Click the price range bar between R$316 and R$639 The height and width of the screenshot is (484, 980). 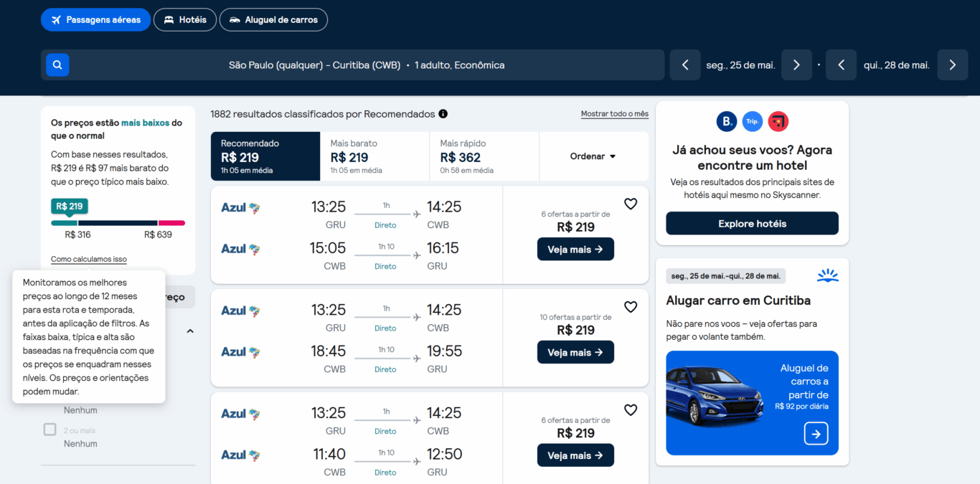tap(118, 222)
